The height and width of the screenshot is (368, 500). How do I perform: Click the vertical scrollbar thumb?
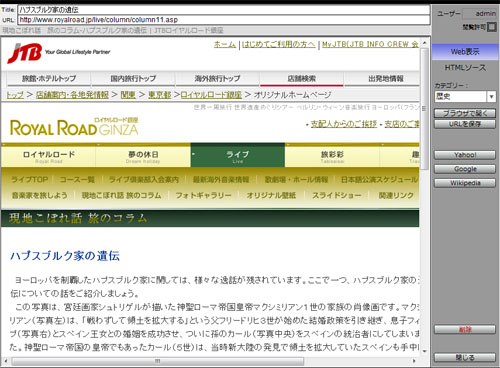pos(424,109)
